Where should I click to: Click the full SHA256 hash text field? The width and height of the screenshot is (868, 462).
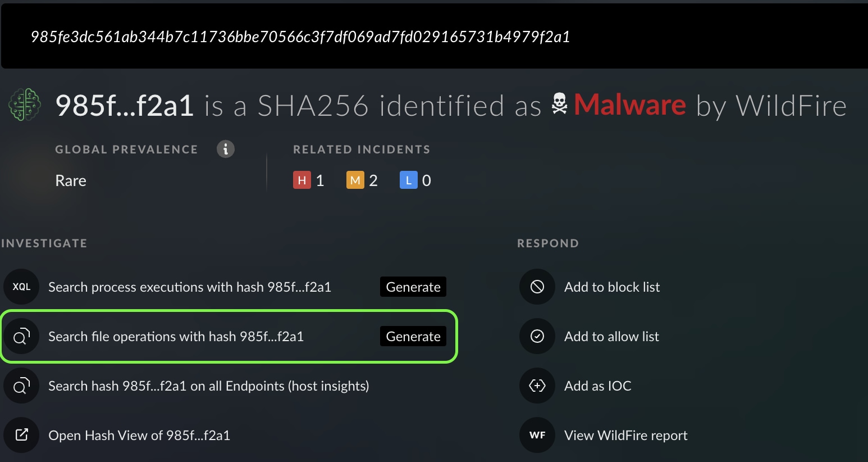pyautogui.click(x=300, y=37)
